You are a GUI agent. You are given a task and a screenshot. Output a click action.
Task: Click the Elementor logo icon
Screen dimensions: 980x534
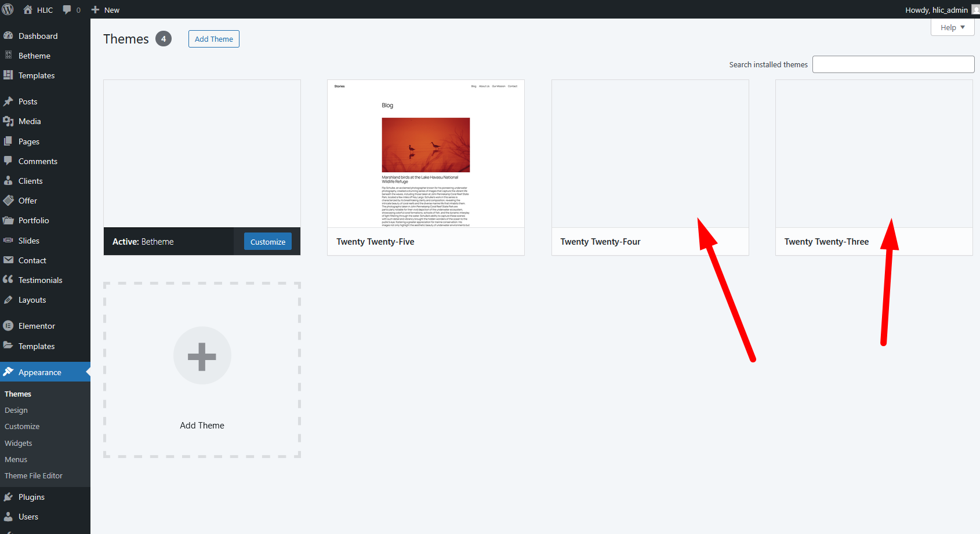(8, 326)
